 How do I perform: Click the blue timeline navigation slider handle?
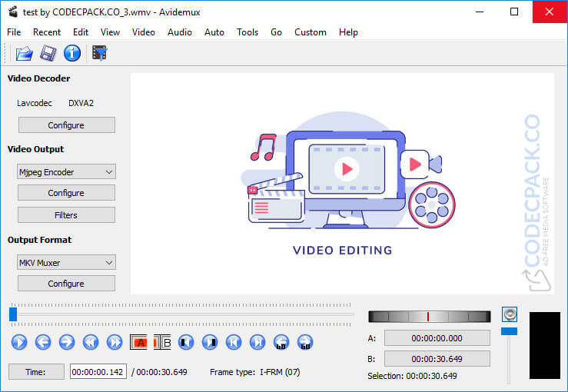[13, 314]
